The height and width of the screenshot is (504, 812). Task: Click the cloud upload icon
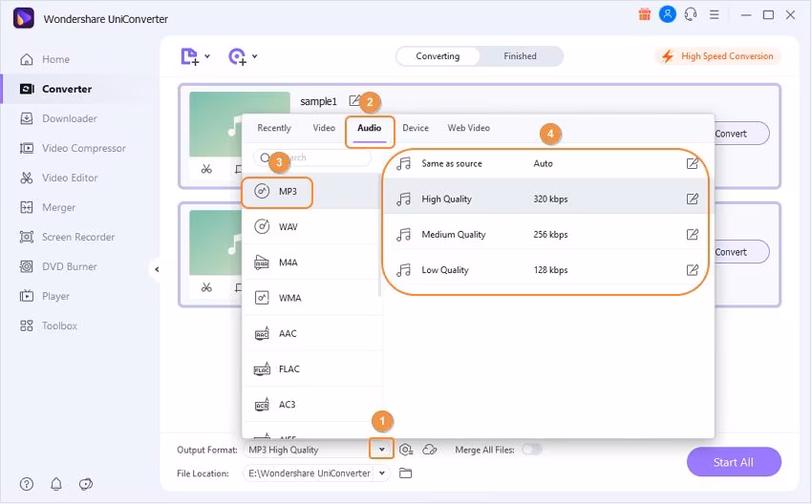(x=430, y=450)
